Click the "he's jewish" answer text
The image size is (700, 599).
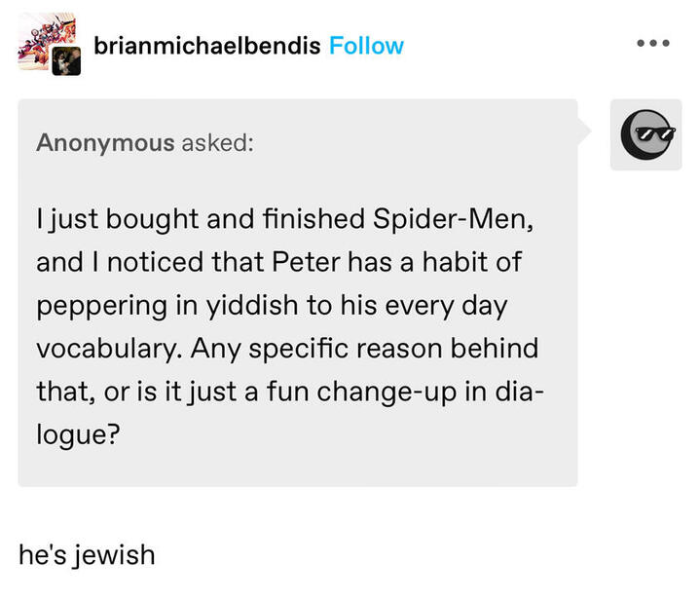click(87, 554)
